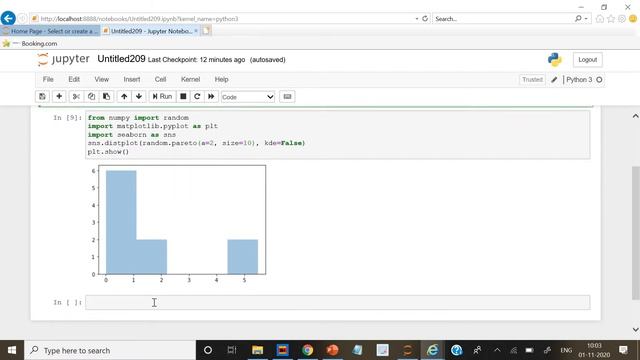Screen dimensions: 640x360
Task: Click the histogram output plot
Action: click(x=178, y=224)
